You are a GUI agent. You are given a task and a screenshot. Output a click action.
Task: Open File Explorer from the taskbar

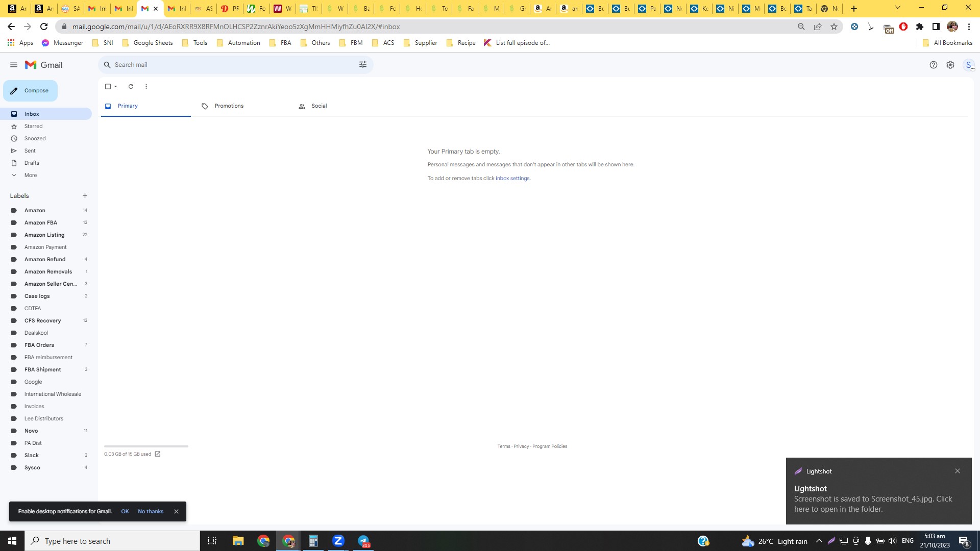click(238, 541)
